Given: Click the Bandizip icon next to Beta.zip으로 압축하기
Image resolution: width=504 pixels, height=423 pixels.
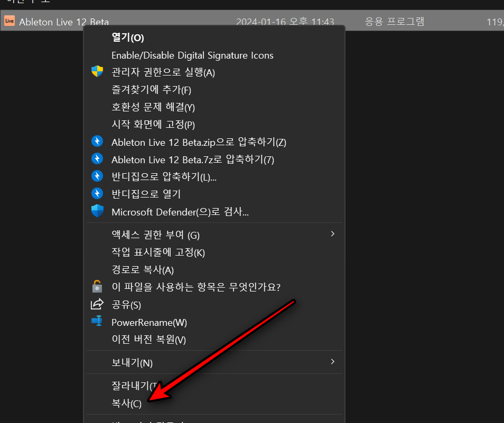Looking at the screenshot, I should (x=97, y=142).
